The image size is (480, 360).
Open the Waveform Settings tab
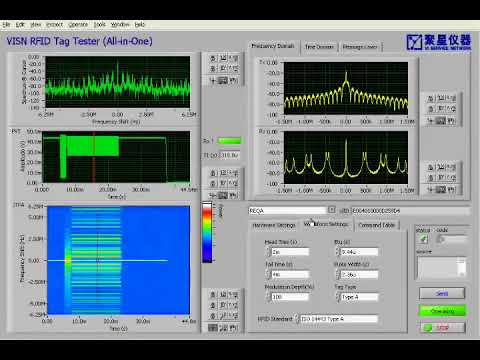(x=326, y=224)
